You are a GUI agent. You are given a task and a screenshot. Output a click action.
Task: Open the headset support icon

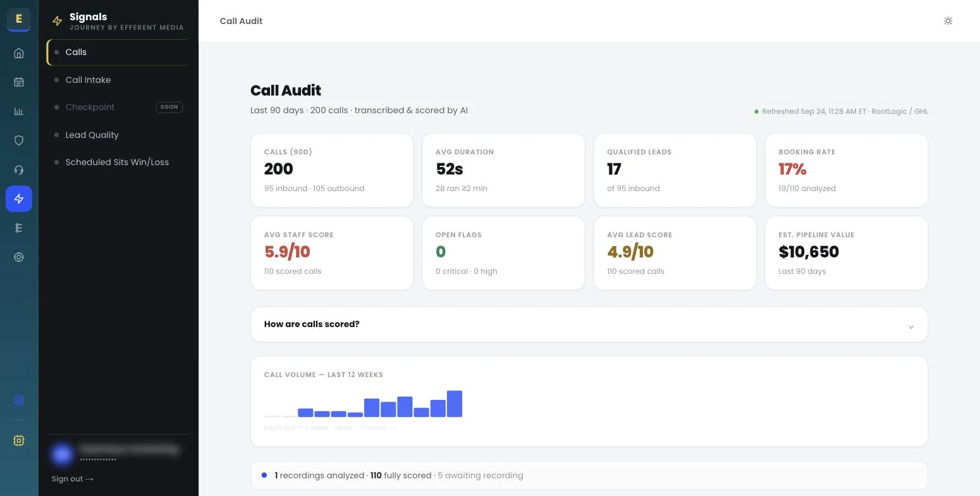(x=19, y=170)
